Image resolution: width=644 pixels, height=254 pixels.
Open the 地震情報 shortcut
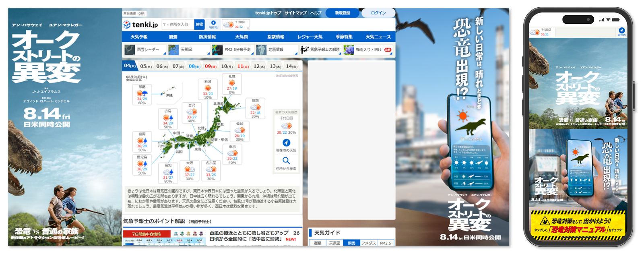276,50
